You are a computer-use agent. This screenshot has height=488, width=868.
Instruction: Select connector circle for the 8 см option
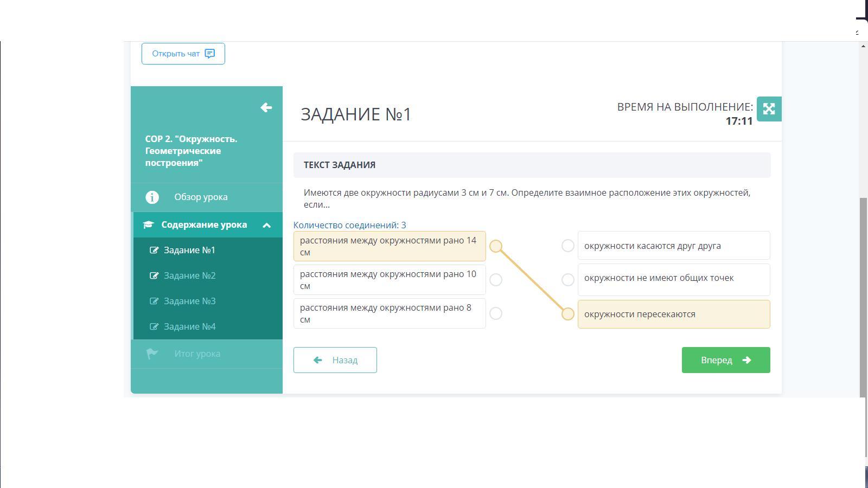(x=496, y=313)
